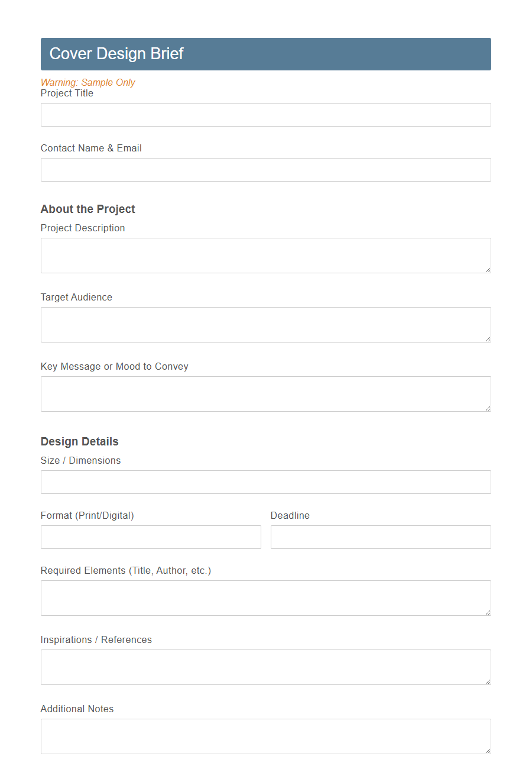532x769 pixels.
Task: Click the Key Message resize grip
Action: (x=488, y=409)
